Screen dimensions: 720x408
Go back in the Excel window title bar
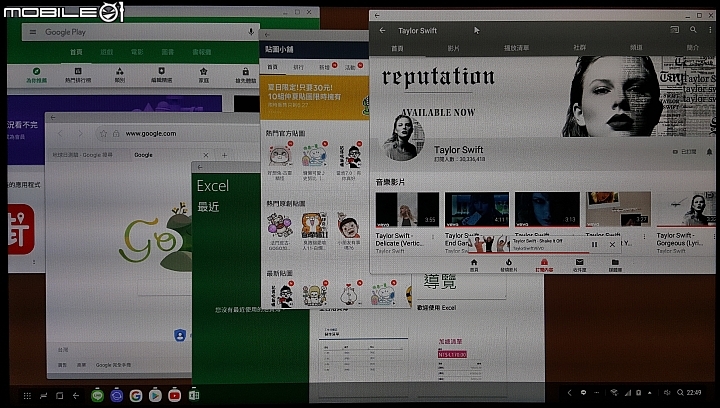[x=200, y=167]
